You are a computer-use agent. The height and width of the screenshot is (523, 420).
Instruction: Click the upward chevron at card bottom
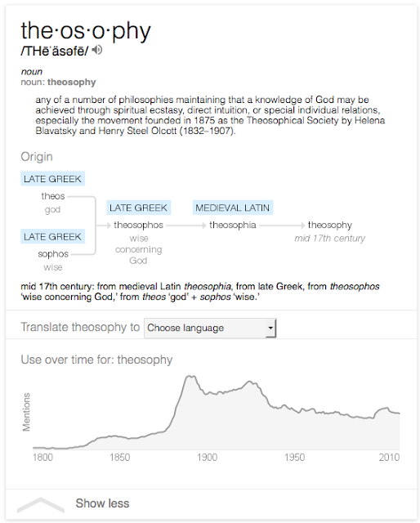tap(40, 505)
